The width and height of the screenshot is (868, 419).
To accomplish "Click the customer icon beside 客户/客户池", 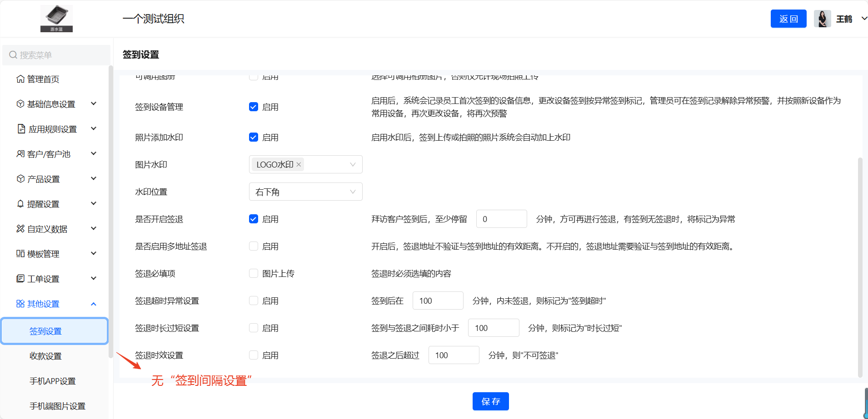I will click(x=20, y=154).
